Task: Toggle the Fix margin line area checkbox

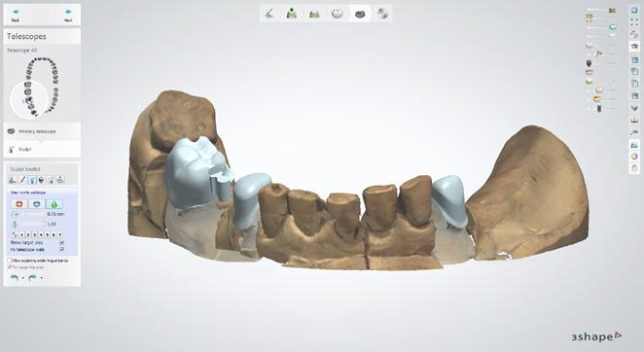Action: tap(10, 267)
